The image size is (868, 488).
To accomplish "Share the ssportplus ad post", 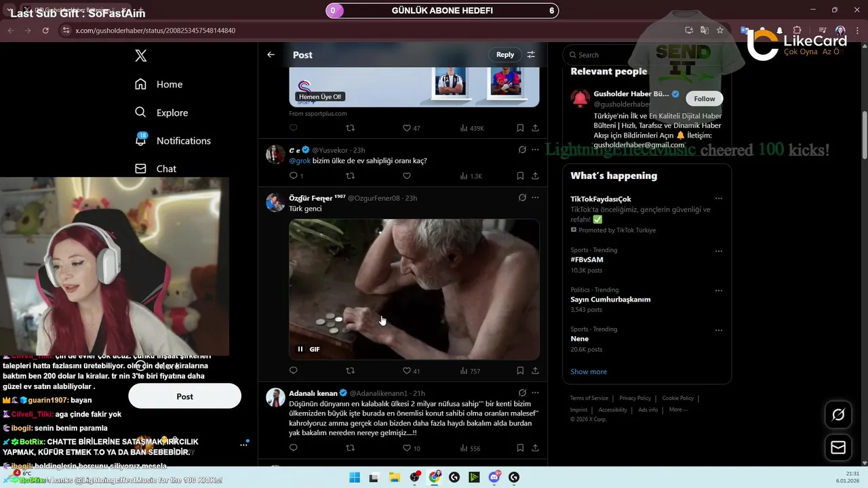I will 535,128.
